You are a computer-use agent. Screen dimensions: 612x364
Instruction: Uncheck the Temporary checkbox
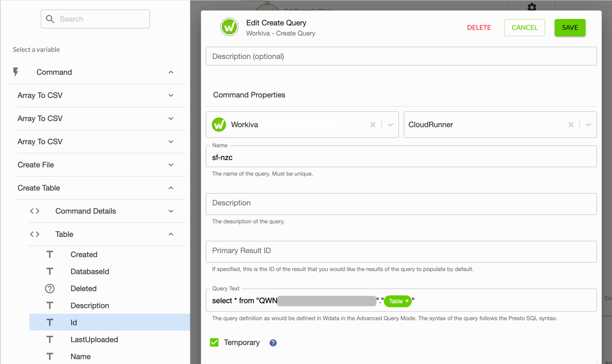coord(214,342)
